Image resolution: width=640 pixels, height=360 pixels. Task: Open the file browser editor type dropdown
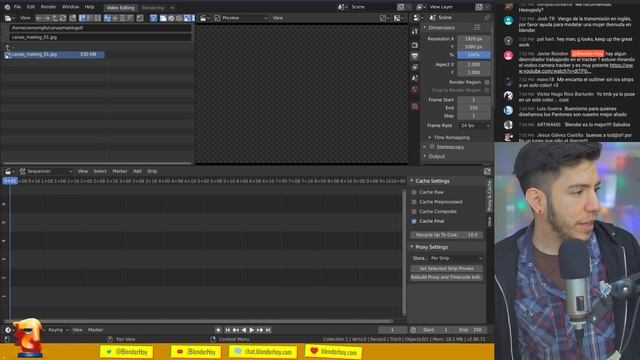9,18
